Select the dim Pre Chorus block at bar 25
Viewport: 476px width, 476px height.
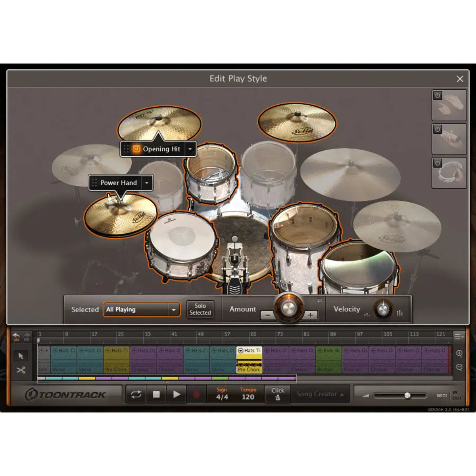[x=116, y=360]
